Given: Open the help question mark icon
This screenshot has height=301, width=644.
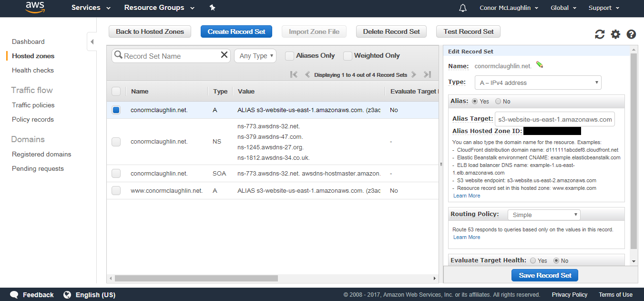Looking at the screenshot, I should [x=632, y=34].
